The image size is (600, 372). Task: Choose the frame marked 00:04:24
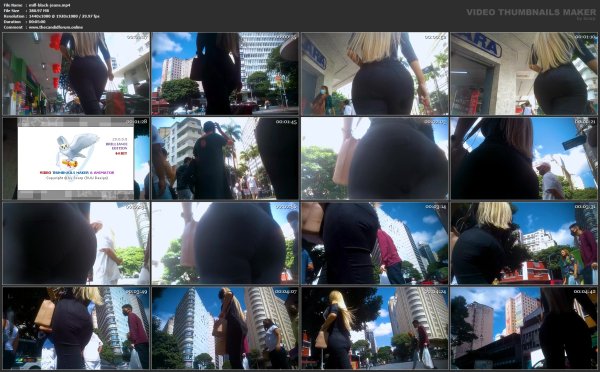(375, 328)
